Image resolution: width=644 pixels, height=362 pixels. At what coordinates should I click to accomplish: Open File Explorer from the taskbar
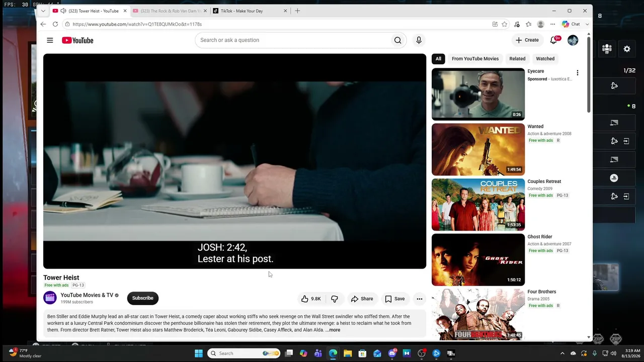(348, 353)
